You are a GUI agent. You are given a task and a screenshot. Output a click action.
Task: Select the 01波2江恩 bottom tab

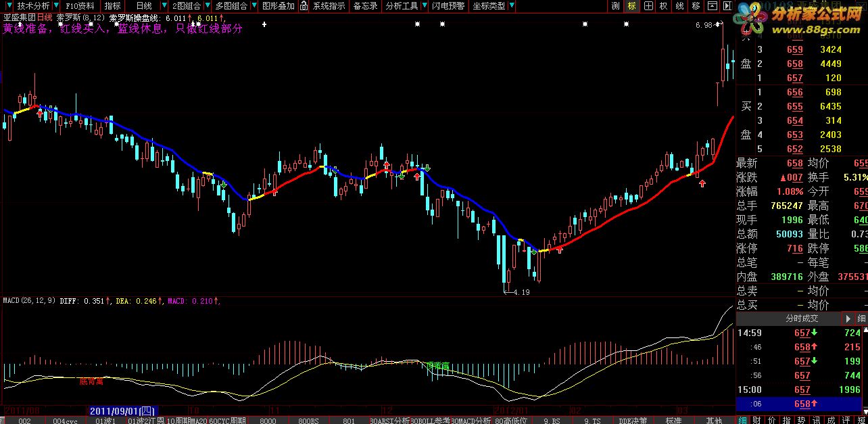145,420
